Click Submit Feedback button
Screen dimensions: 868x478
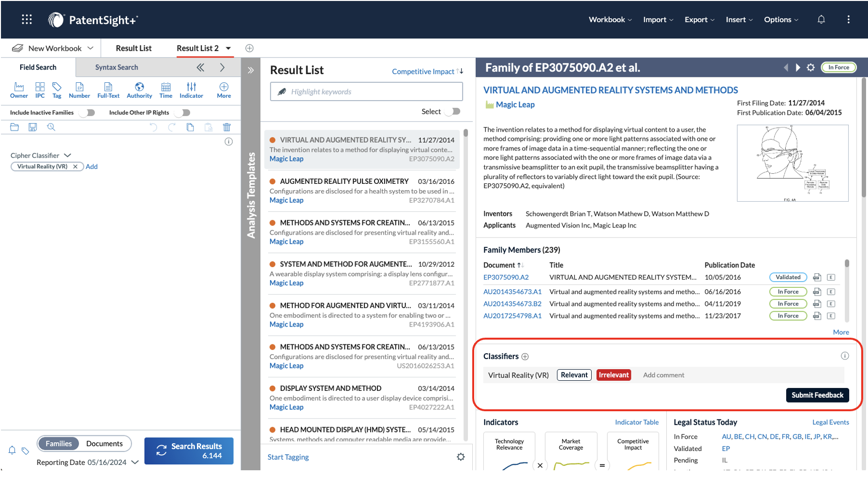[x=817, y=395]
